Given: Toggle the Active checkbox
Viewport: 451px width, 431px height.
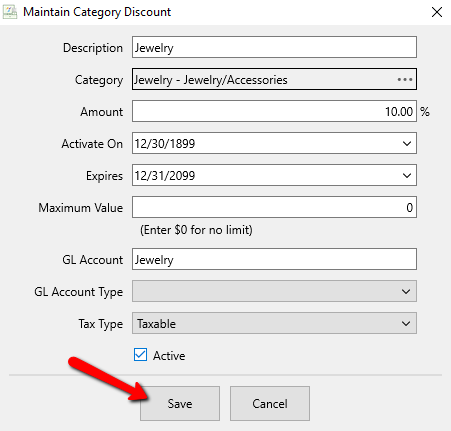Looking at the screenshot, I should [x=140, y=355].
